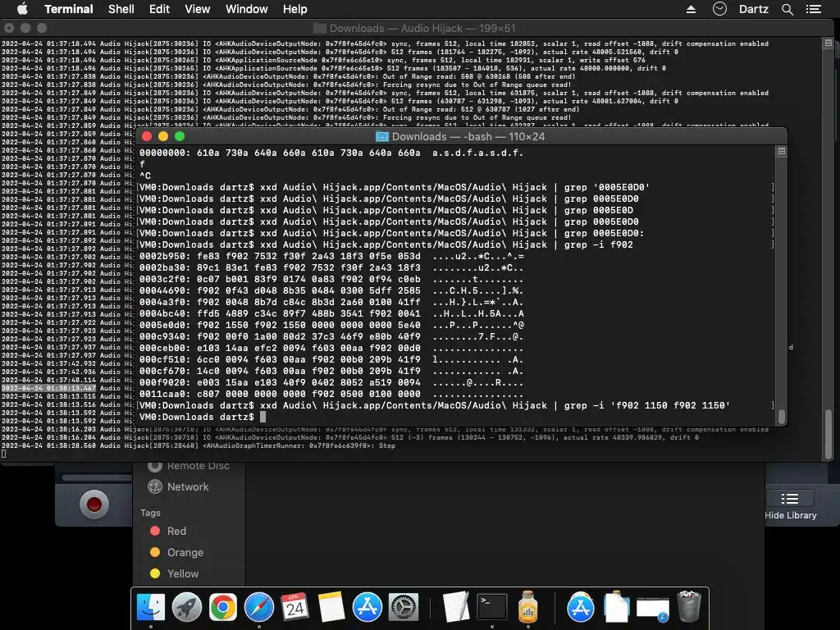Open the Shell menu
840x630 pixels.
[121, 9]
